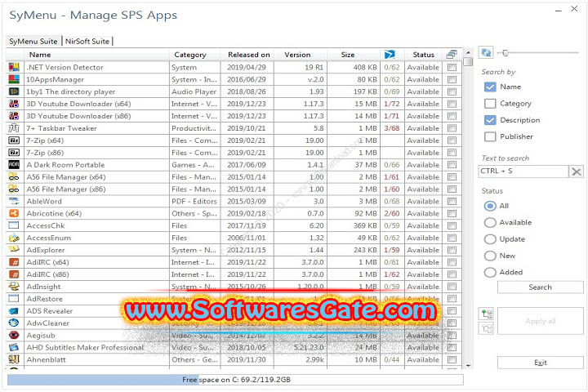Select the Added status radio button
This screenshot has width=588, height=392.
click(490, 272)
